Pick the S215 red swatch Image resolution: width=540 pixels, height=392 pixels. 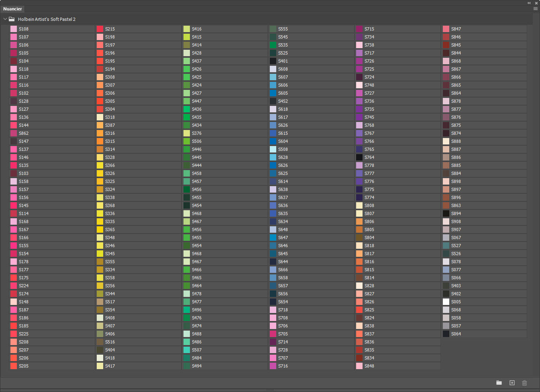100,29
